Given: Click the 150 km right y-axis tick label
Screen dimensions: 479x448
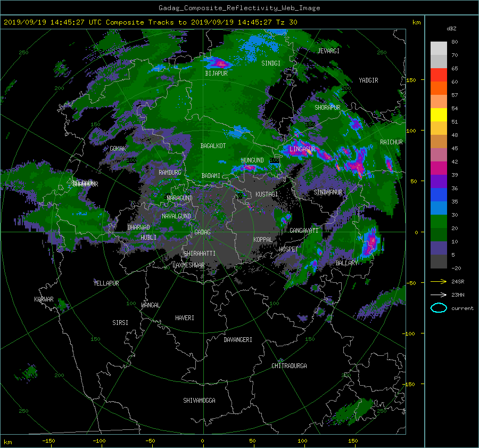Looking at the screenshot, I should coord(411,80).
